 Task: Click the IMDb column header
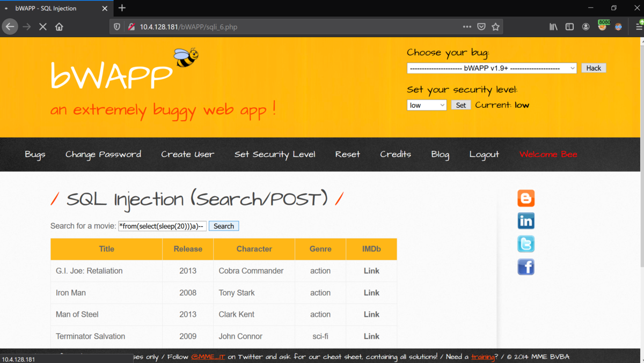point(371,249)
